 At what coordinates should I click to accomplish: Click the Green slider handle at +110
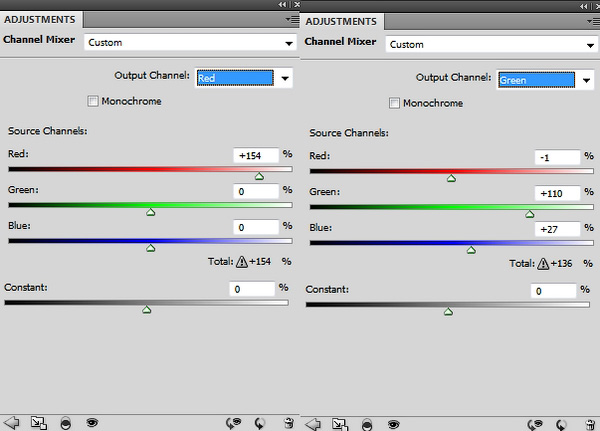530,214
